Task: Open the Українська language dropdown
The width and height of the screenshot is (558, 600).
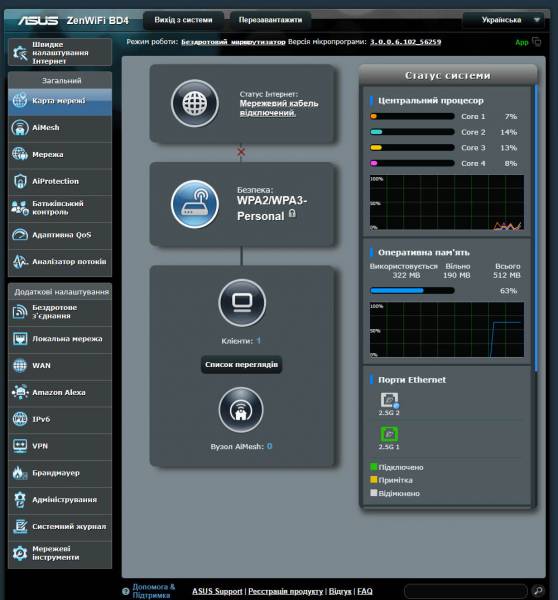Action: 503,20
